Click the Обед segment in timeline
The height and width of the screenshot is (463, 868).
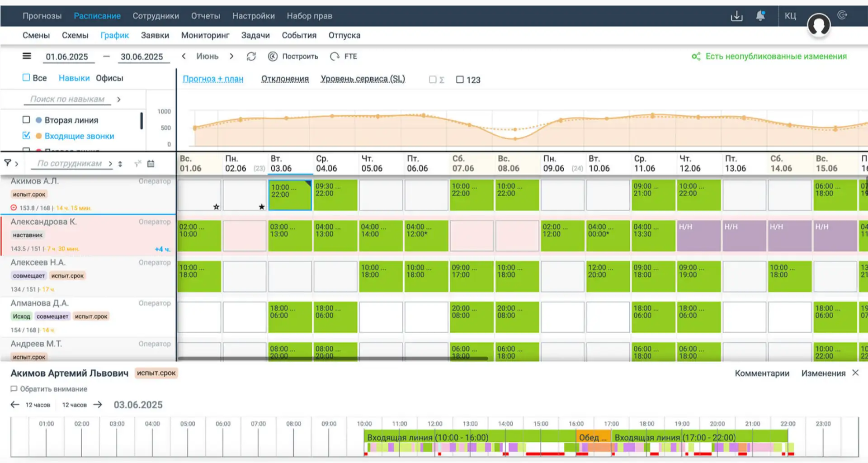point(593,437)
